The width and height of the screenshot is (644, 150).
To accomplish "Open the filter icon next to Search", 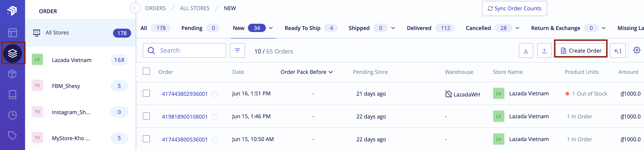I will click(237, 51).
